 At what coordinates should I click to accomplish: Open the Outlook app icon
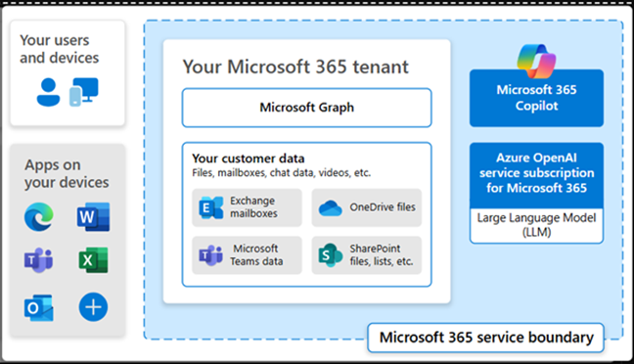click(x=38, y=308)
